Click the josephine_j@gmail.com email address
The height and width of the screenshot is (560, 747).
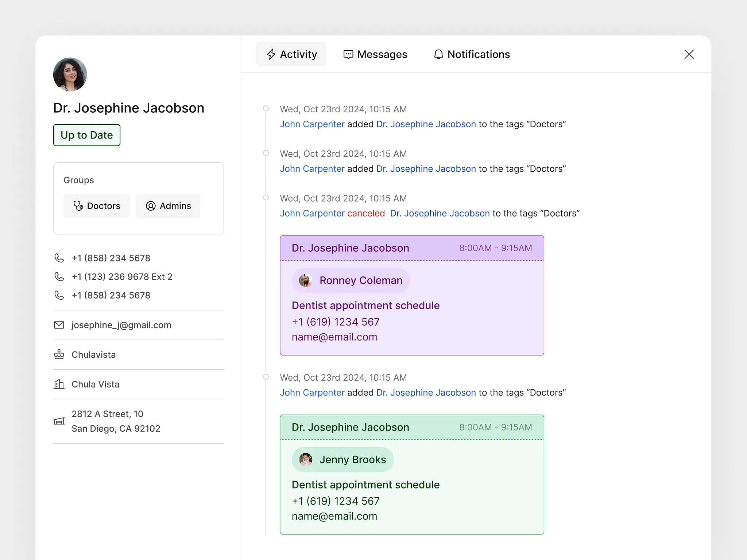[121, 325]
